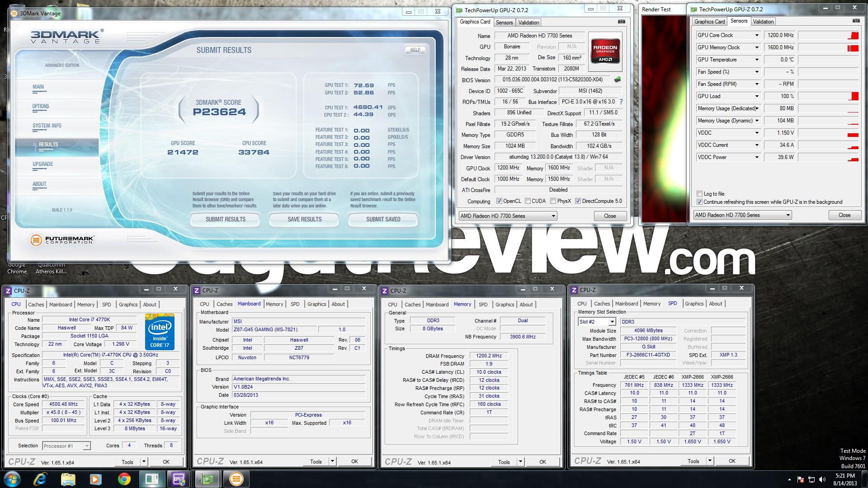Image resolution: width=868 pixels, height=488 pixels.
Task: Toggle the CUDA checkbox
Action: [x=528, y=201]
